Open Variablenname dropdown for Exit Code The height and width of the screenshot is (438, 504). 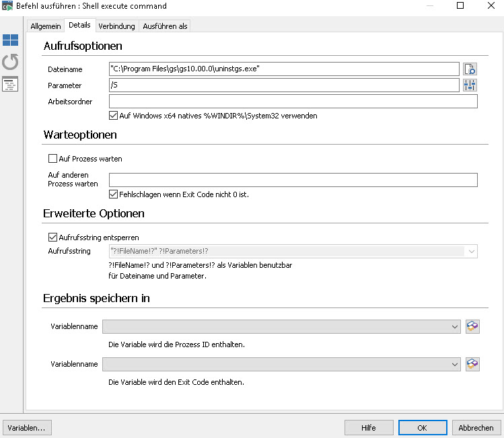pyautogui.click(x=454, y=364)
